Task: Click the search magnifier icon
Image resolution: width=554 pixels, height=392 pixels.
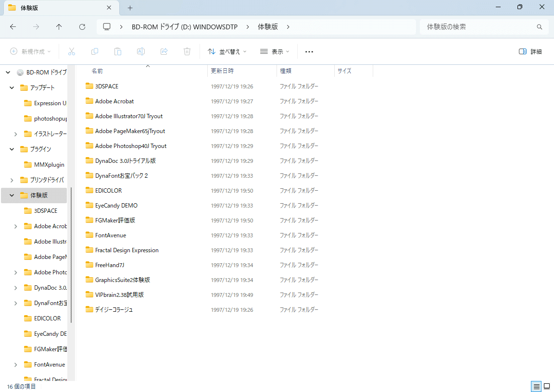Action: 540,27
